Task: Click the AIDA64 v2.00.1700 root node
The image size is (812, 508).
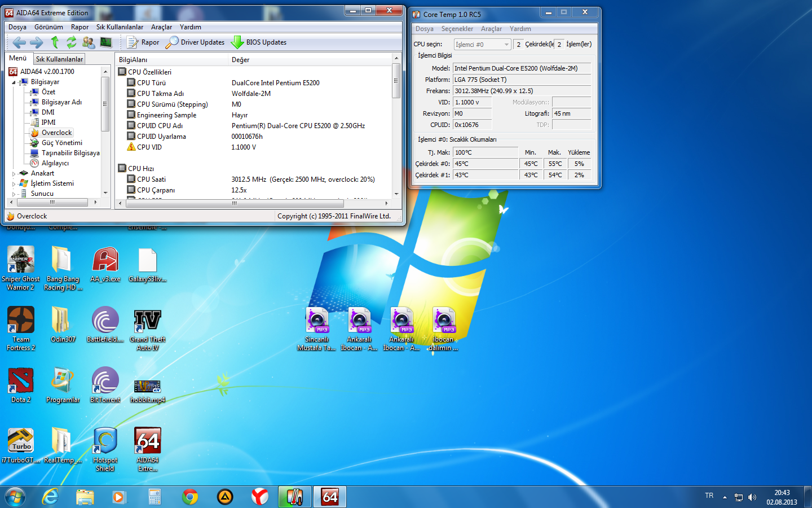Action: tap(47, 72)
